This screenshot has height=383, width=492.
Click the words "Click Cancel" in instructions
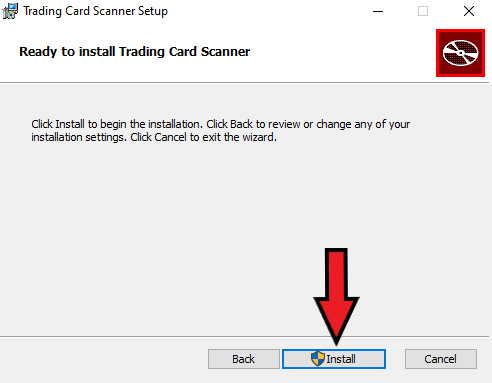click(158, 137)
